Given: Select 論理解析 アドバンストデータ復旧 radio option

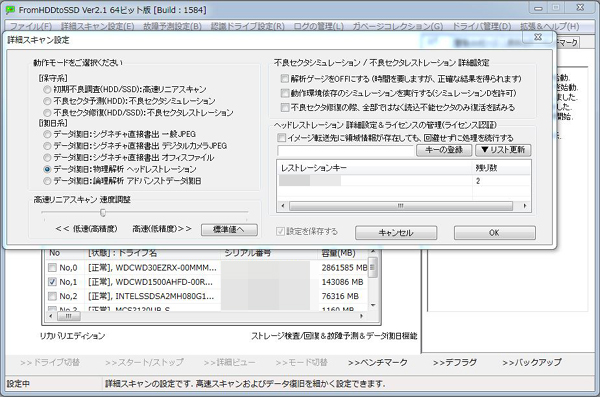Looking at the screenshot, I should click(x=47, y=181).
